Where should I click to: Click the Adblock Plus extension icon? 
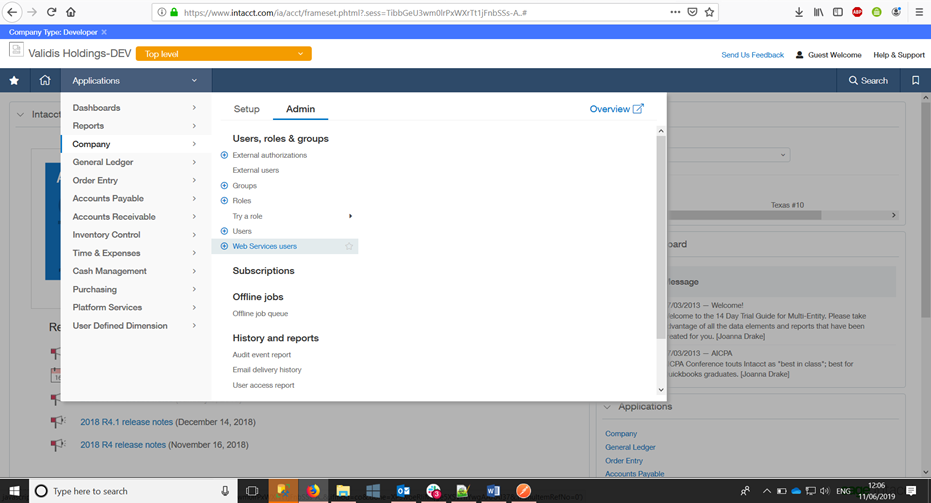click(857, 12)
